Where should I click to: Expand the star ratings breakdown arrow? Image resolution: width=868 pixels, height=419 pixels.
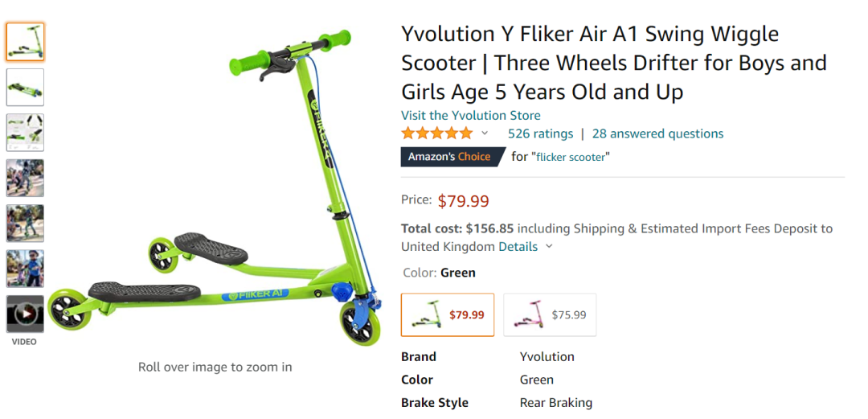tap(485, 134)
